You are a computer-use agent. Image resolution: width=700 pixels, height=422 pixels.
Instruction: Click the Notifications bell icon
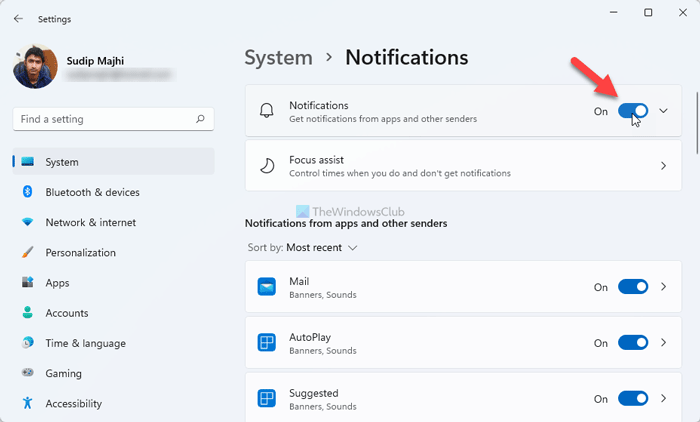(267, 111)
